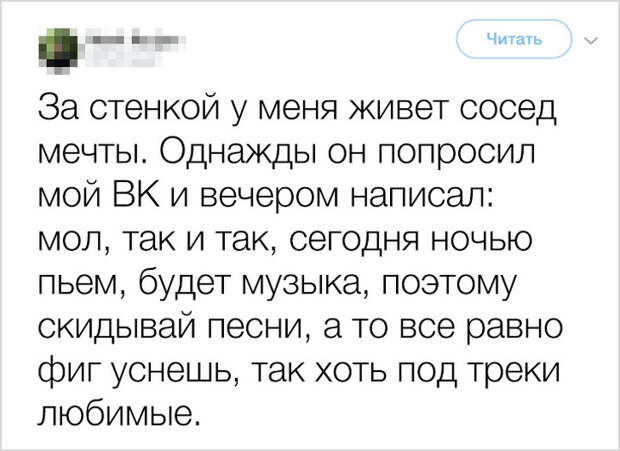
Task: Click the phrase сегодня ночью
Action: click(411, 241)
